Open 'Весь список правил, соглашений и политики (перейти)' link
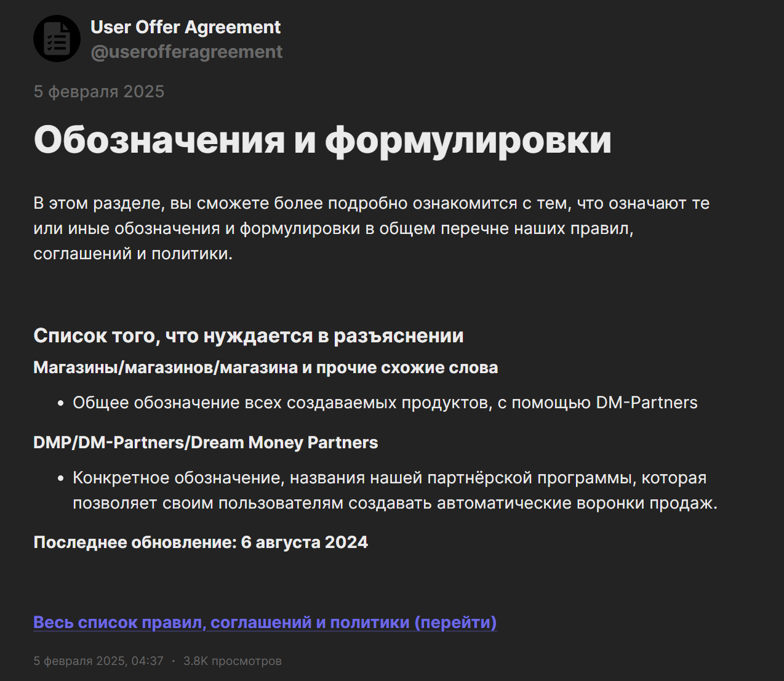Image resolution: width=784 pixels, height=681 pixels. (265, 623)
